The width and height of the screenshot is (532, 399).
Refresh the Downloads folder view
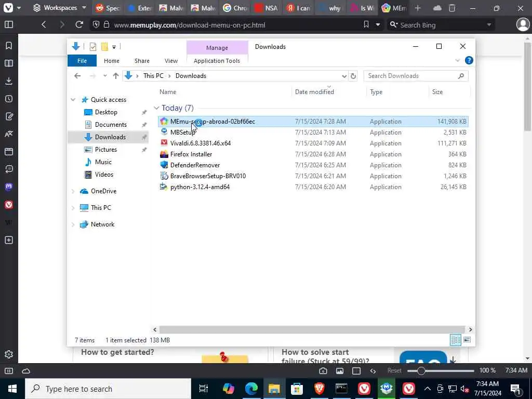(353, 76)
